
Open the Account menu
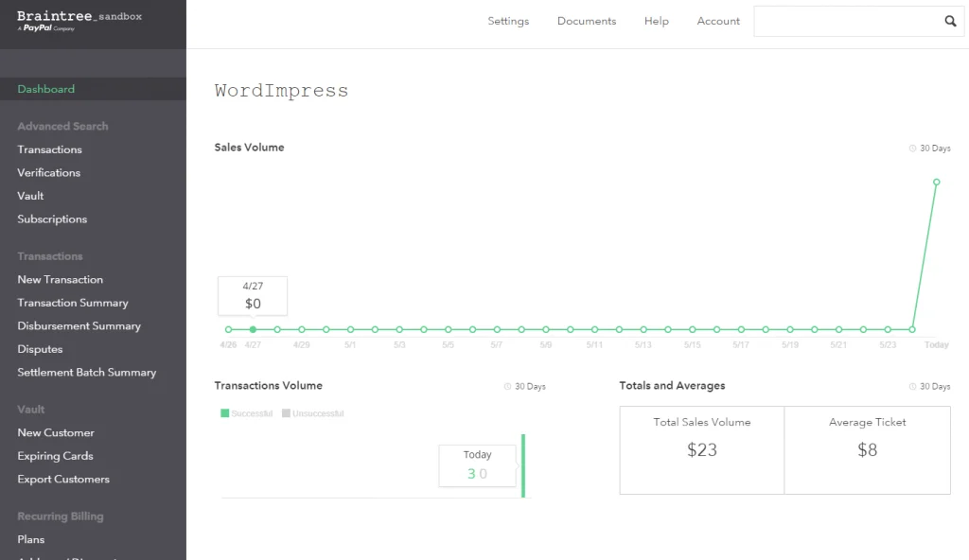tap(718, 21)
